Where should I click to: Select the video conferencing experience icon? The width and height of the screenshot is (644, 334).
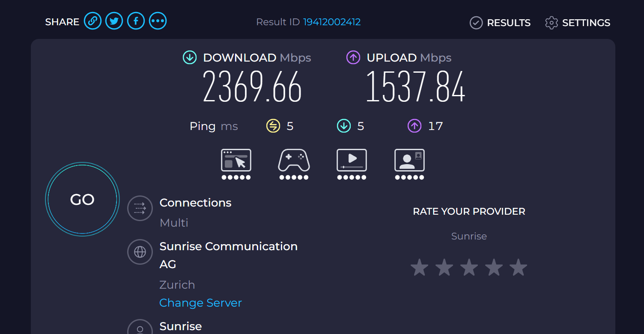[x=409, y=160]
